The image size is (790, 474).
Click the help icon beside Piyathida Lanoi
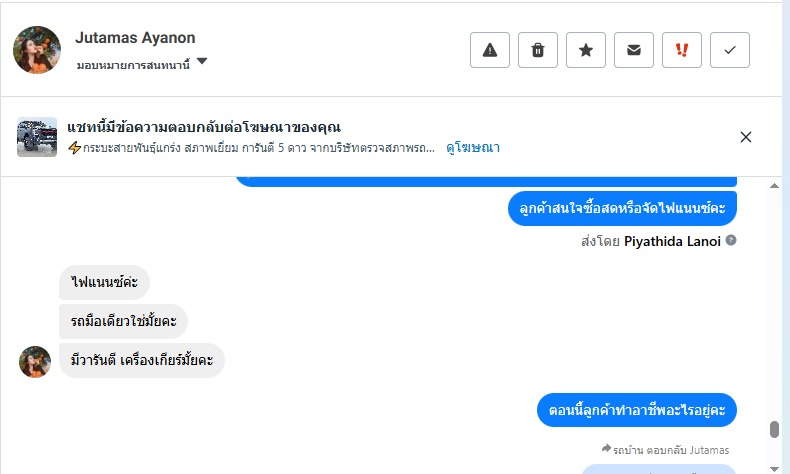pos(731,240)
